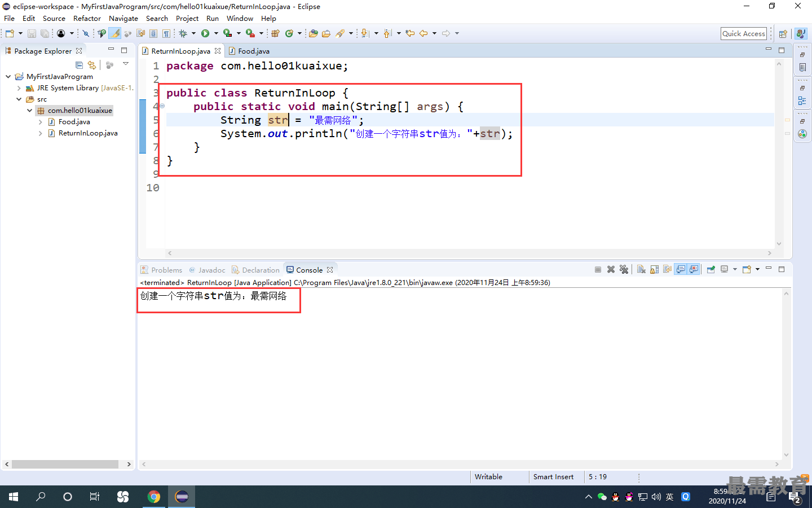
Task: Toggle Mark Occurrences highlighter icon
Action: [115, 33]
